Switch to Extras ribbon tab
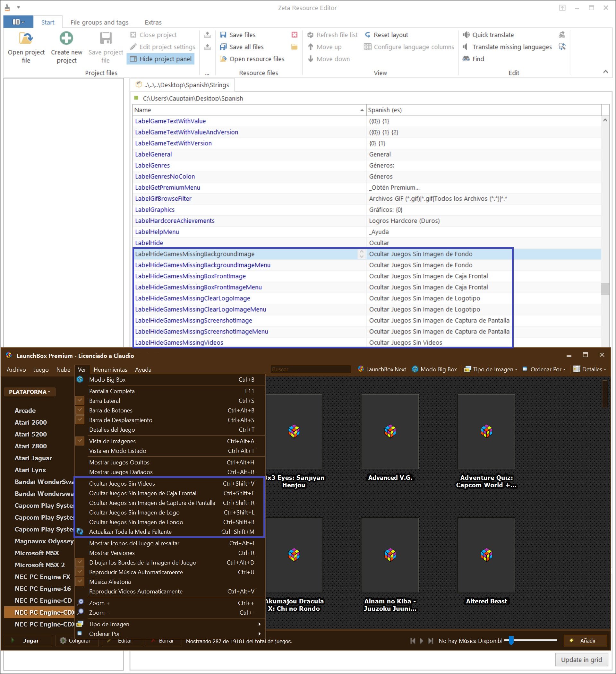Image resolution: width=616 pixels, height=674 pixels. [x=153, y=22]
